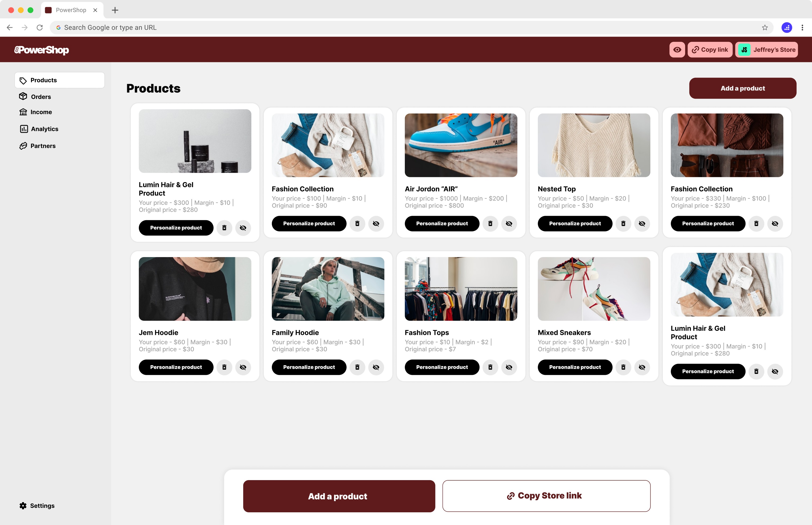812x525 pixels.
Task: Reload the page with refresh icon
Action: (40, 28)
